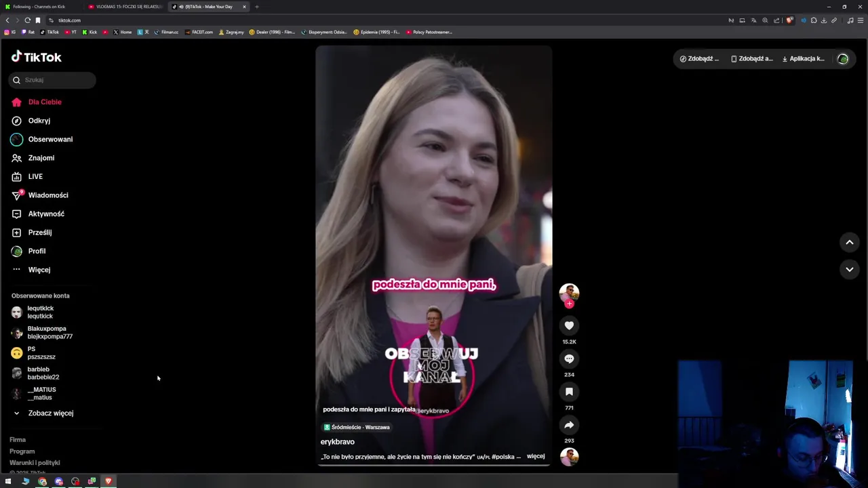Open Windows Start menu
Viewport: 868px width, 488px height.
coord(8,481)
